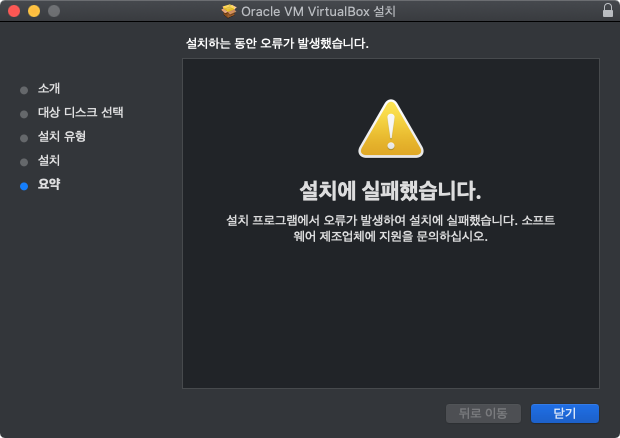The image size is (620, 438).
Task: Select the 설치 step in sidebar
Action: (49, 160)
